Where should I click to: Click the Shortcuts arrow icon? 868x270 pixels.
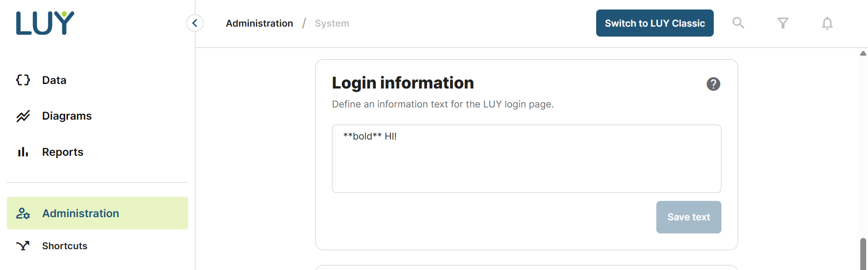[x=23, y=246]
